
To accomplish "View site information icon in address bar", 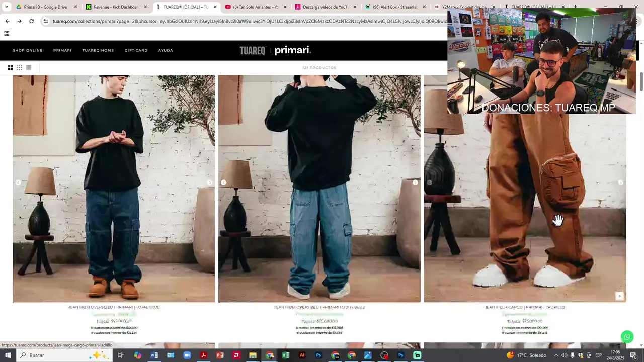I will click(x=46, y=21).
